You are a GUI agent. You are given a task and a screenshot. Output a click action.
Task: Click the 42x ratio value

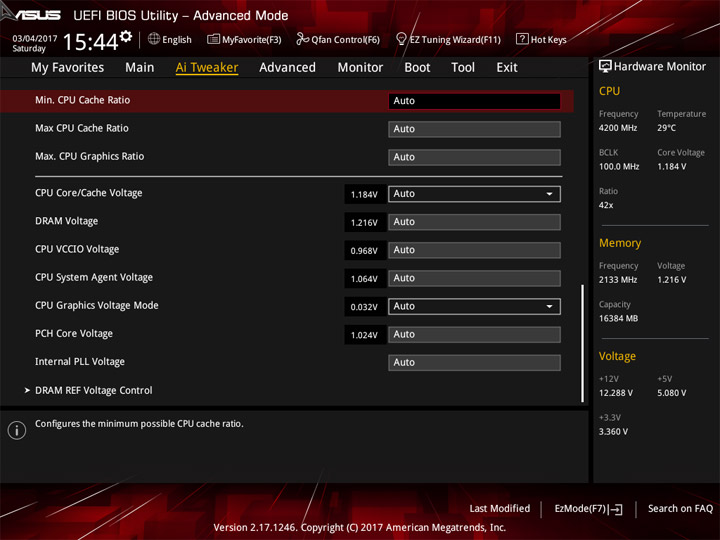[x=606, y=205]
